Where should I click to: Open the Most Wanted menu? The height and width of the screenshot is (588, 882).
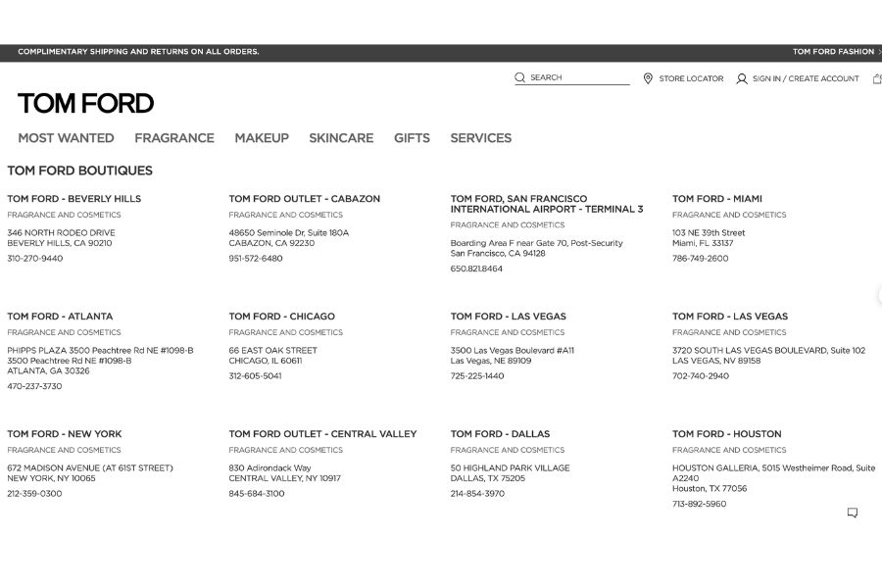coord(66,138)
